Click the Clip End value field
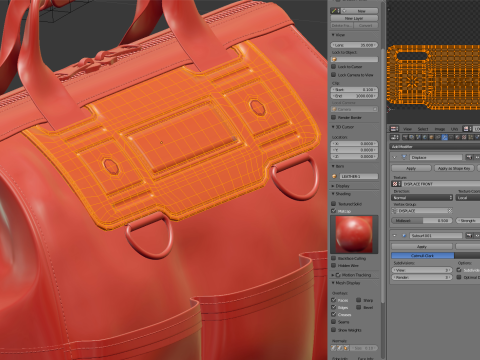The width and height of the screenshot is (480, 360). pyautogui.click(x=354, y=96)
